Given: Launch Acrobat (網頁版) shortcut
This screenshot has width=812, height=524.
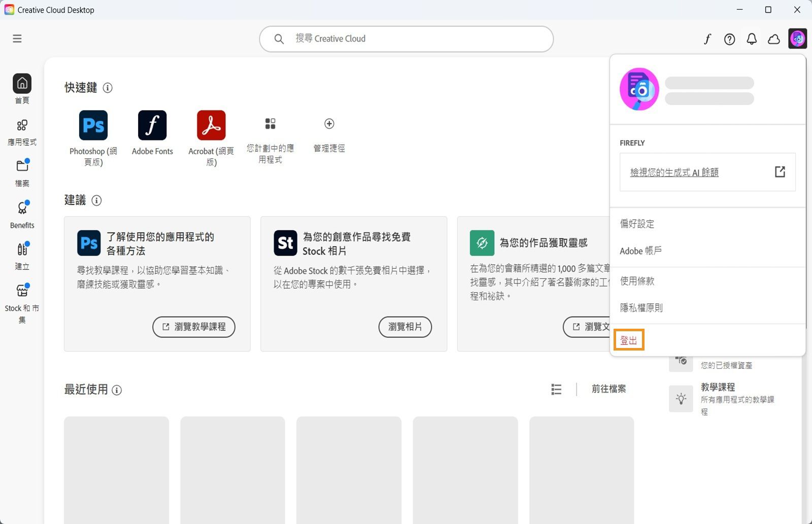Looking at the screenshot, I should click(211, 138).
